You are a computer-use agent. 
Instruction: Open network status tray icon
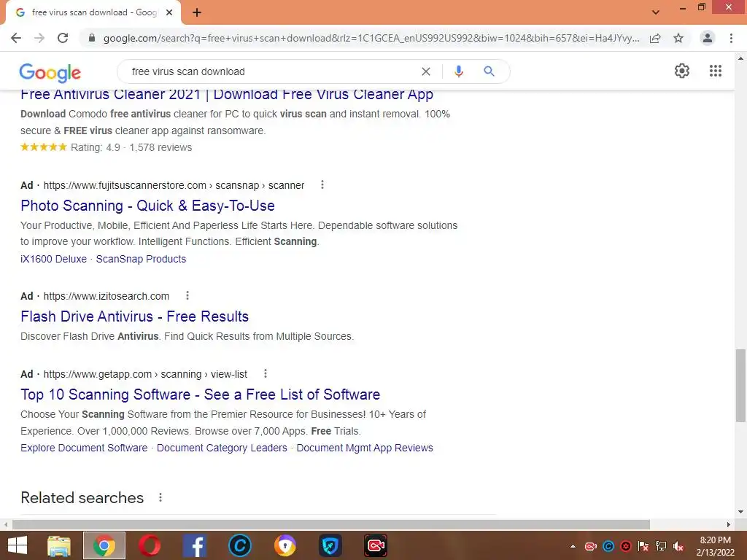[x=661, y=547]
